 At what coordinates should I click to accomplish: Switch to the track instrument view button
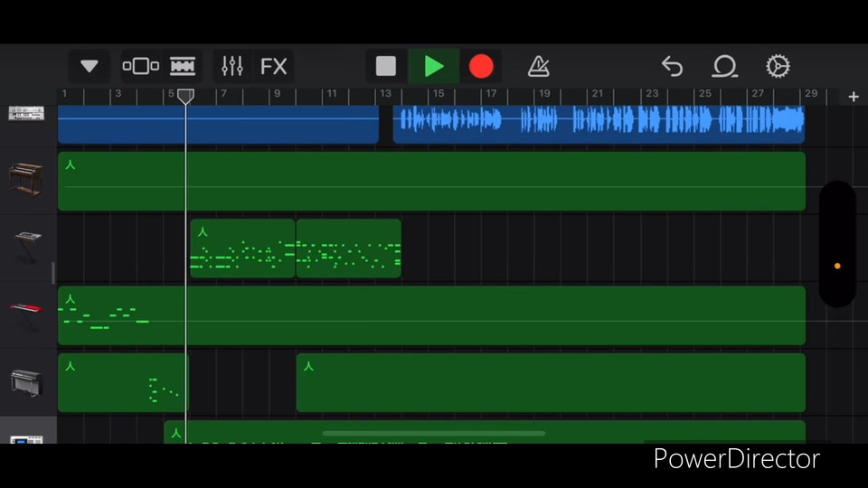(141, 66)
